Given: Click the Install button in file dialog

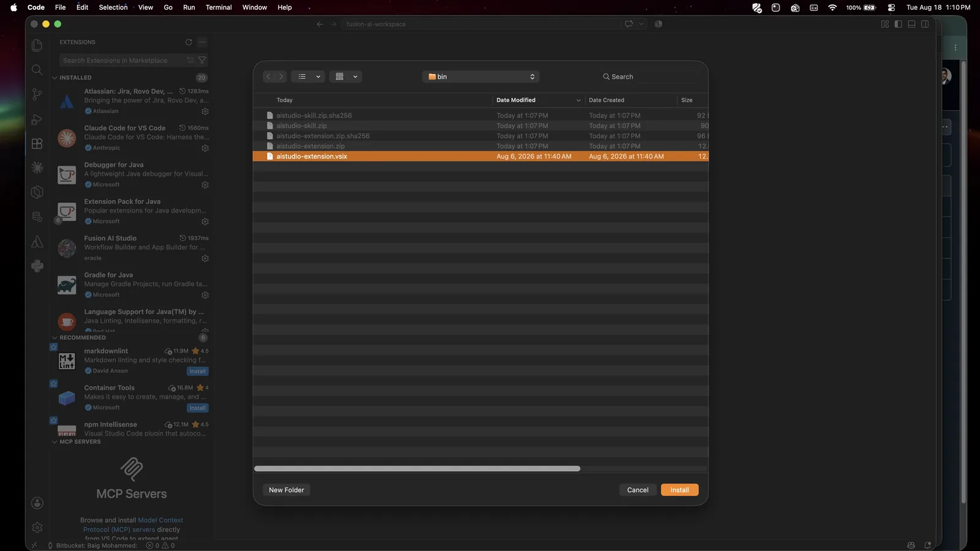Looking at the screenshot, I should (679, 490).
